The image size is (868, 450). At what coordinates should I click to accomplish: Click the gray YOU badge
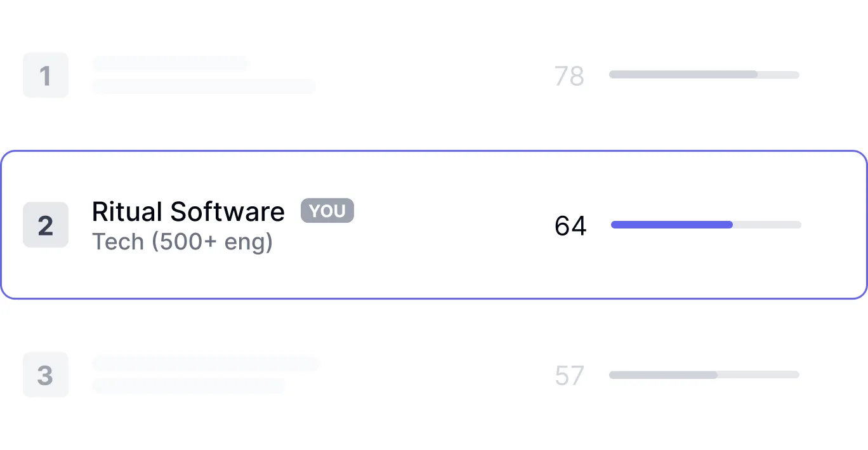coord(327,211)
